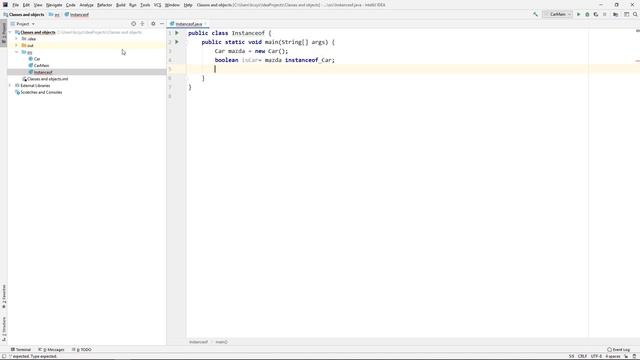Click UTF-8 encoding in status bar

point(596,356)
